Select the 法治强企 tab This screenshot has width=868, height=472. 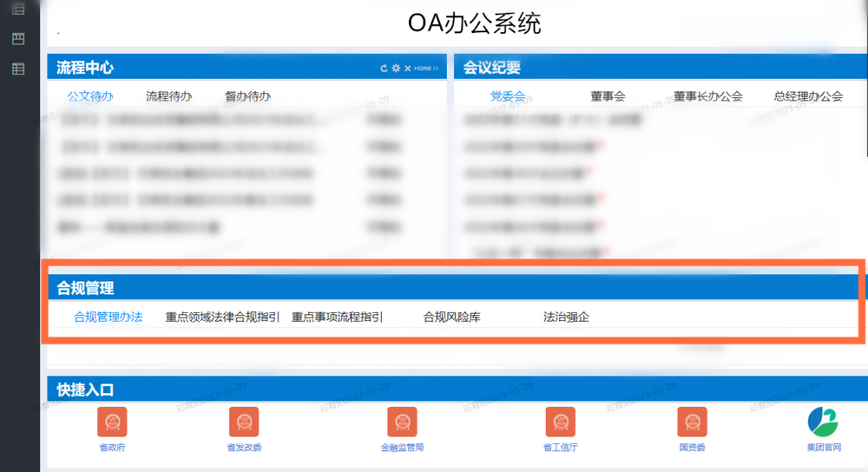tap(566, 317)
